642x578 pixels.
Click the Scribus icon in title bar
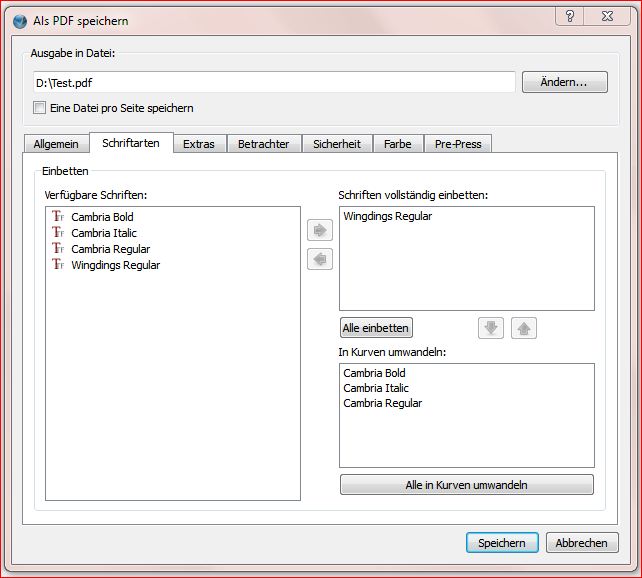coord(19,20)
